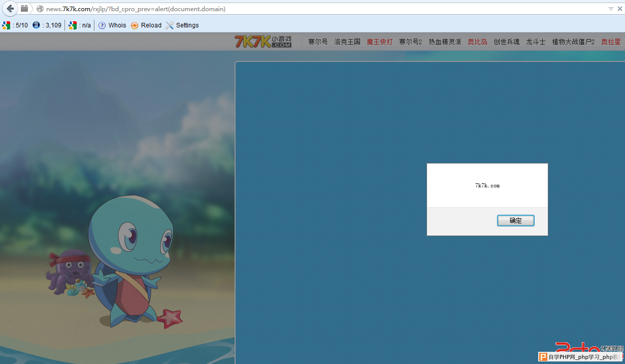Click the address bar URL field
The height and width of the screenshot is (364, 625).
tap(325, 9)
